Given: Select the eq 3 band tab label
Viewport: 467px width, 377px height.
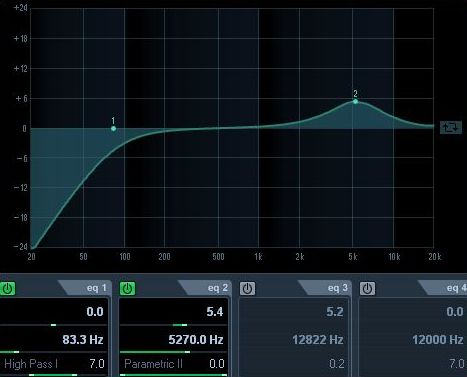Looking at the screenshot, I should tap(337, 288).
